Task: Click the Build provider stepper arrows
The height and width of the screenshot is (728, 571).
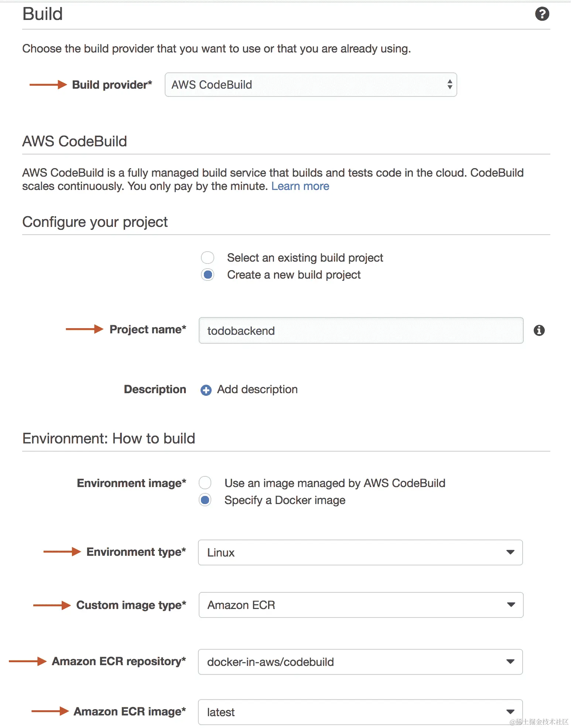Action: click(449, 85)
